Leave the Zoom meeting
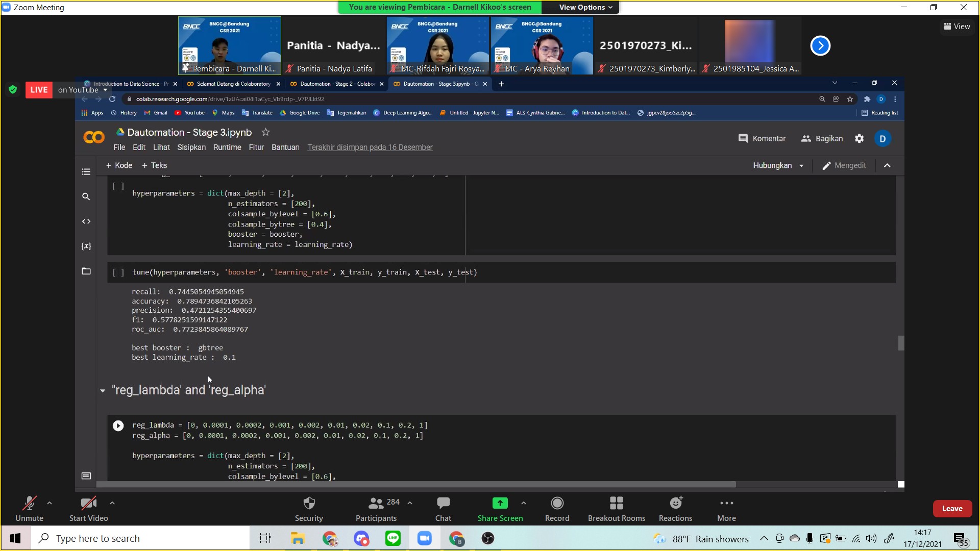Image resolution: width=980 pixels, height=551 pixels. click(x=952, y=509)
